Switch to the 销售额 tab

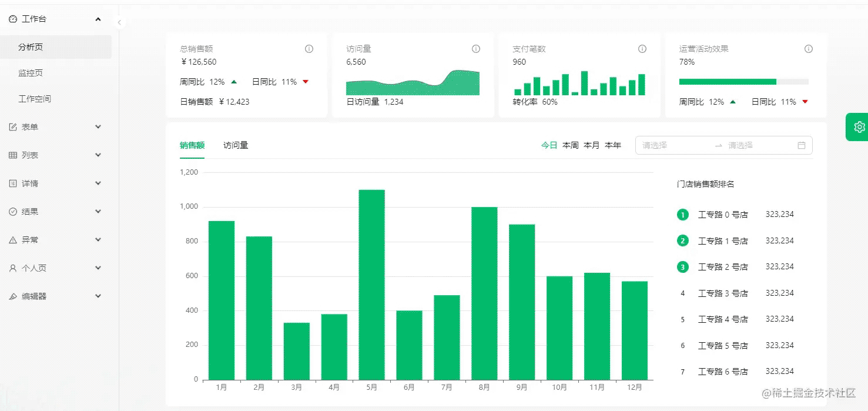(192, 145)
